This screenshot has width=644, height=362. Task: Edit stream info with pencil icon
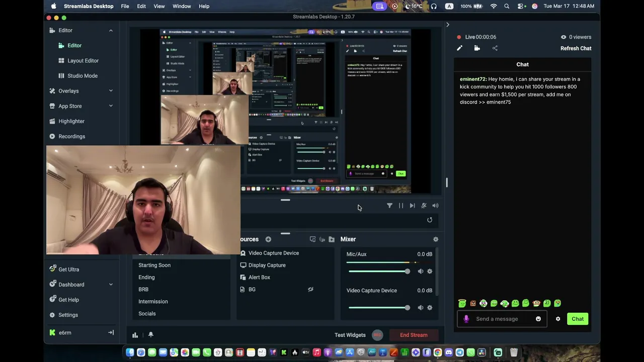[459, 48]
